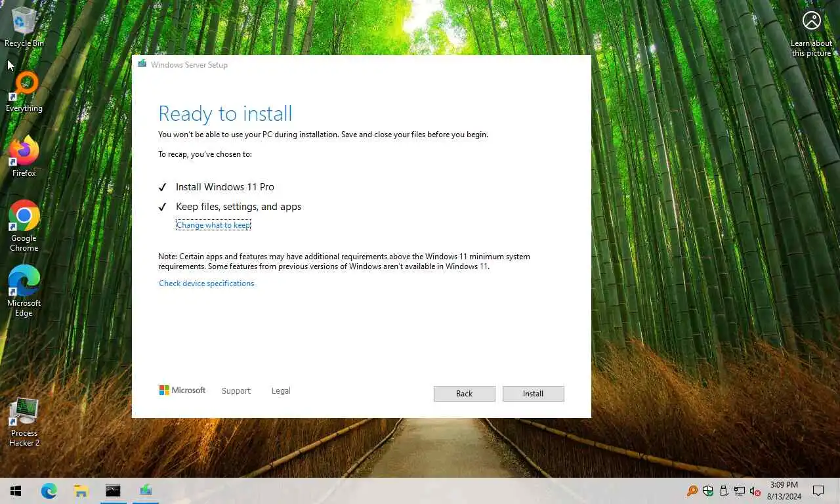Click the Windows Server Setup title bar icon
This screenshot has height=504, width=840.
point(142,64)
